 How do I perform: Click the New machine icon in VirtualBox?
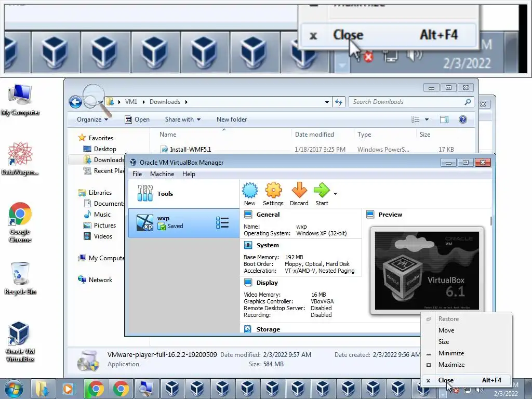[250, 194]
